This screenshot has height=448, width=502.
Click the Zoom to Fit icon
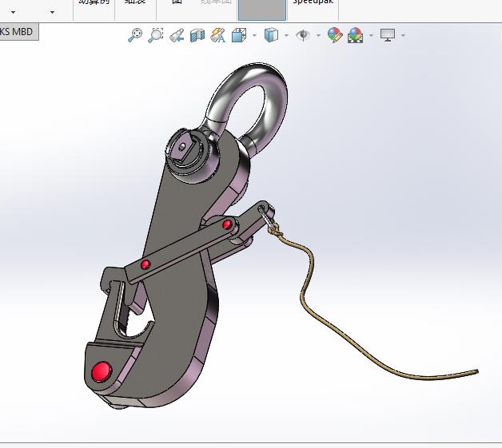[135, 35]
